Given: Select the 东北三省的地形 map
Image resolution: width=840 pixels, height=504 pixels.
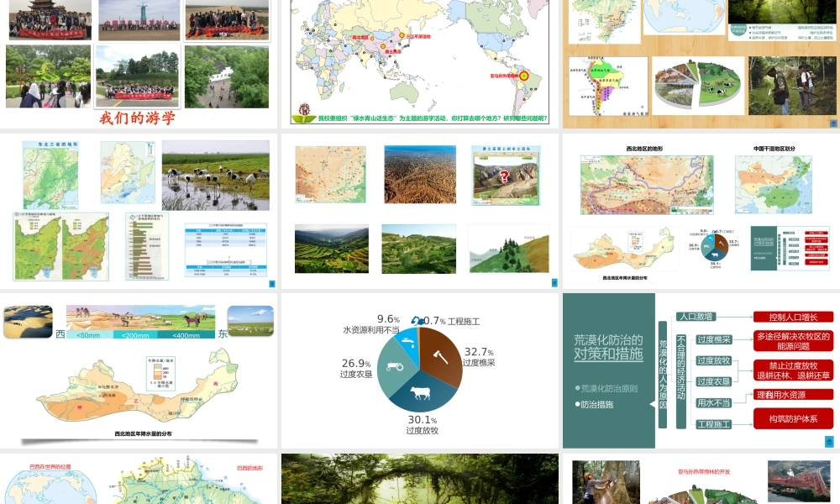Looking at the screenshot, I should coord(50,176).
